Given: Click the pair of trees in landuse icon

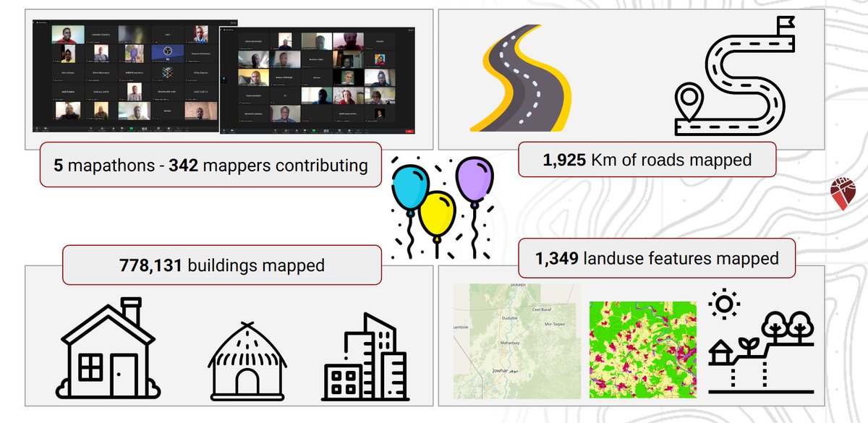Looking at the screenshot, I should tap(788, 327).
